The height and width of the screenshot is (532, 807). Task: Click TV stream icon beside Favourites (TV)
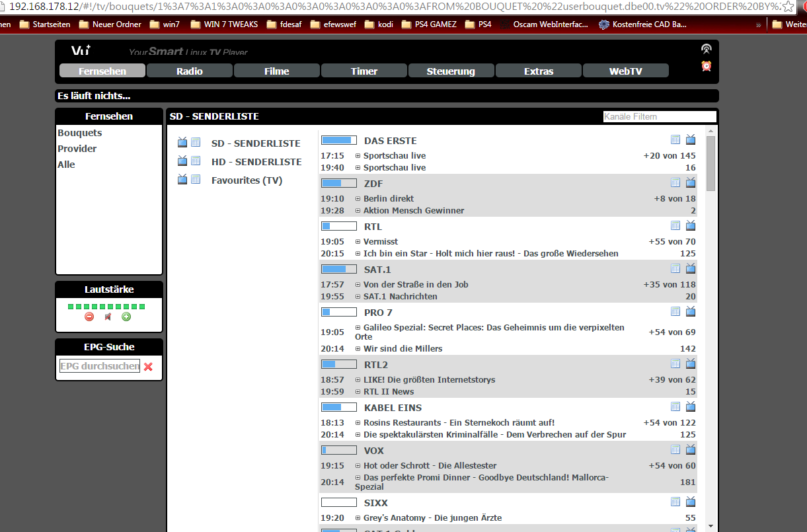[x=182, y=179]
